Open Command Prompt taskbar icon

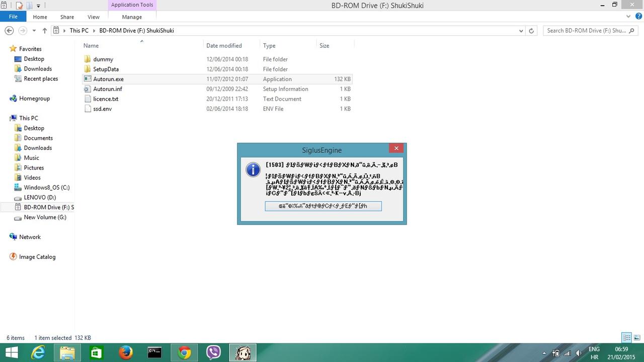[x=154, y=353]
